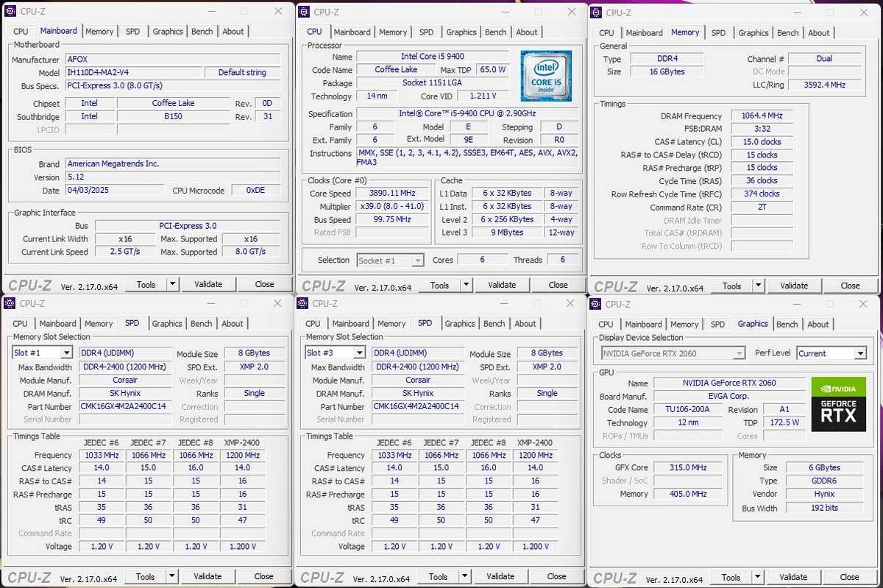
Task: Open Tools arrow menu in the Core i5 CPU window
Action: 466,285
